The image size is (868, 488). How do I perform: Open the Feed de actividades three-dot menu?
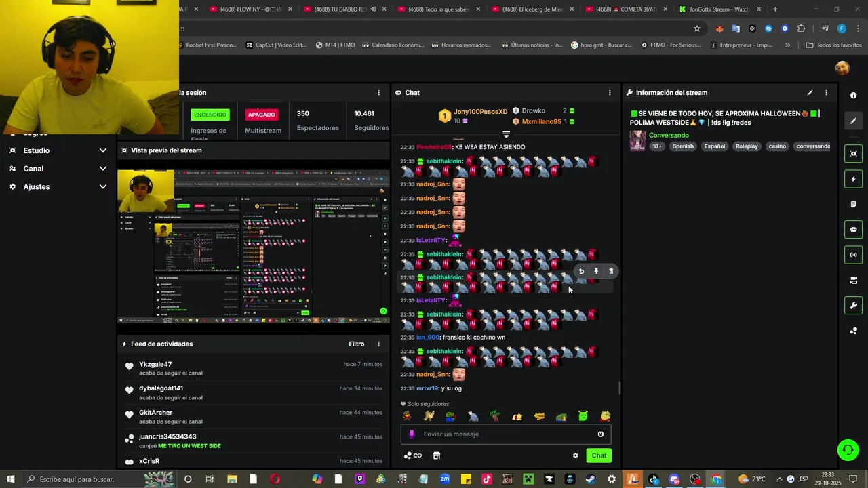[x=379, y=344]
